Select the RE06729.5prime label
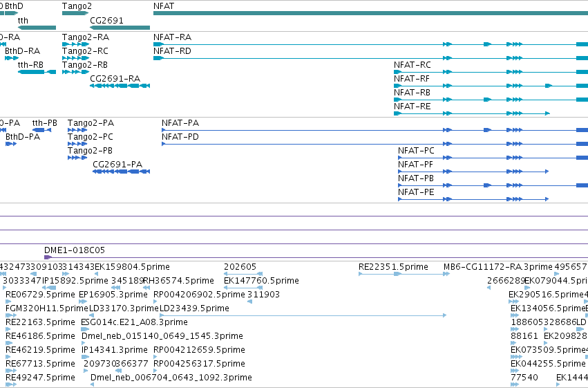 click(41, 295)
